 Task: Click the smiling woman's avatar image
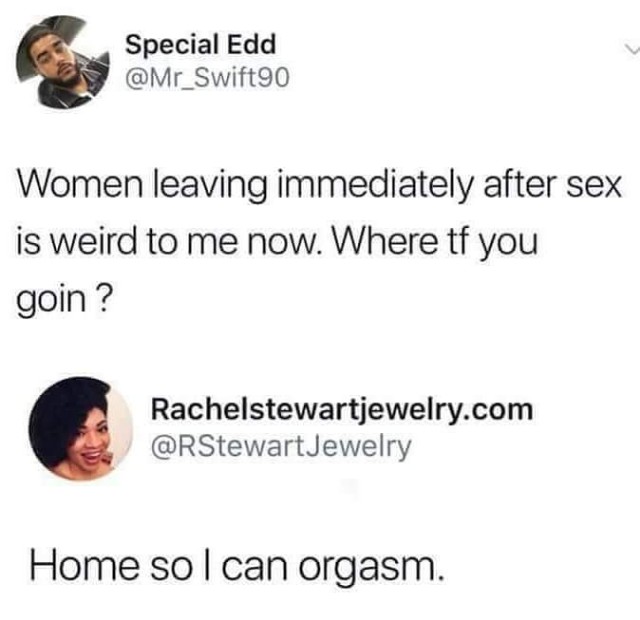(x=81, y=429)
